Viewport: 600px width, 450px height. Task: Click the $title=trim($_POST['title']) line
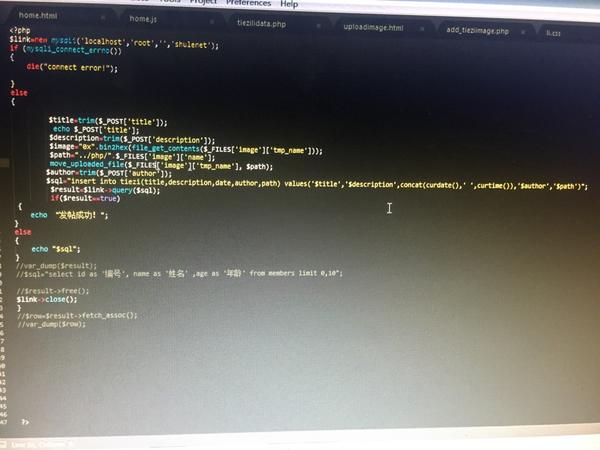108,121
